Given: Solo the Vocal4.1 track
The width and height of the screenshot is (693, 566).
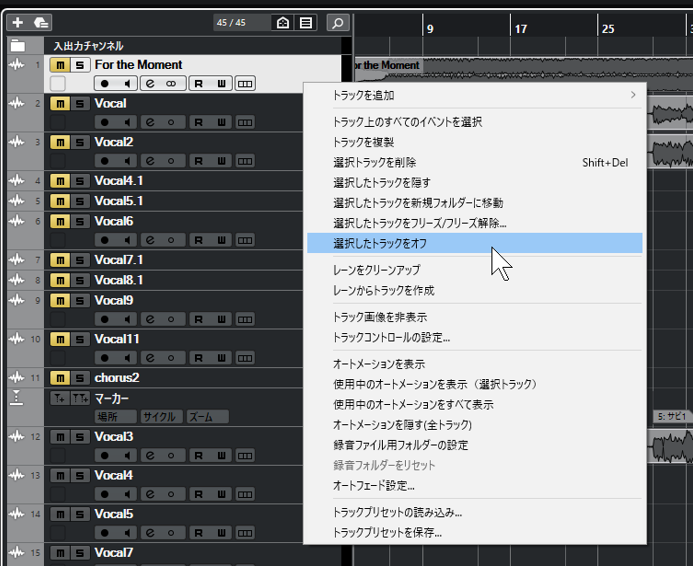Looking at the screenshot, I should click(80, 181).
